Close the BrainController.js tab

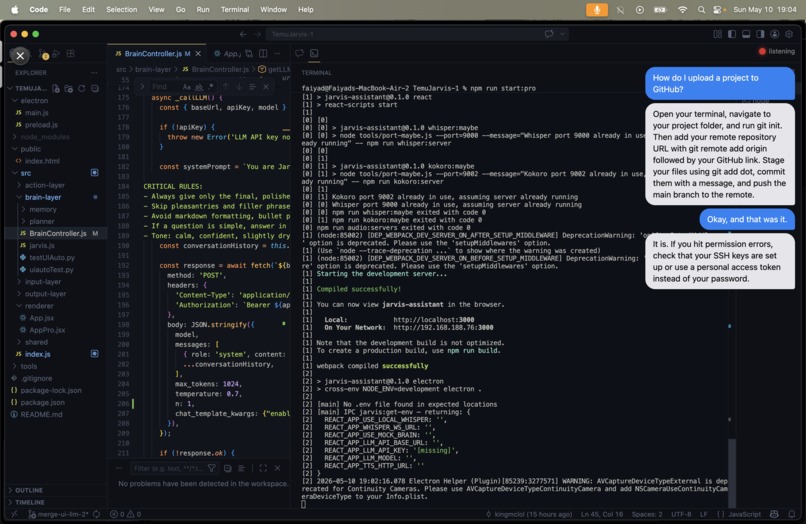[198, 53]
